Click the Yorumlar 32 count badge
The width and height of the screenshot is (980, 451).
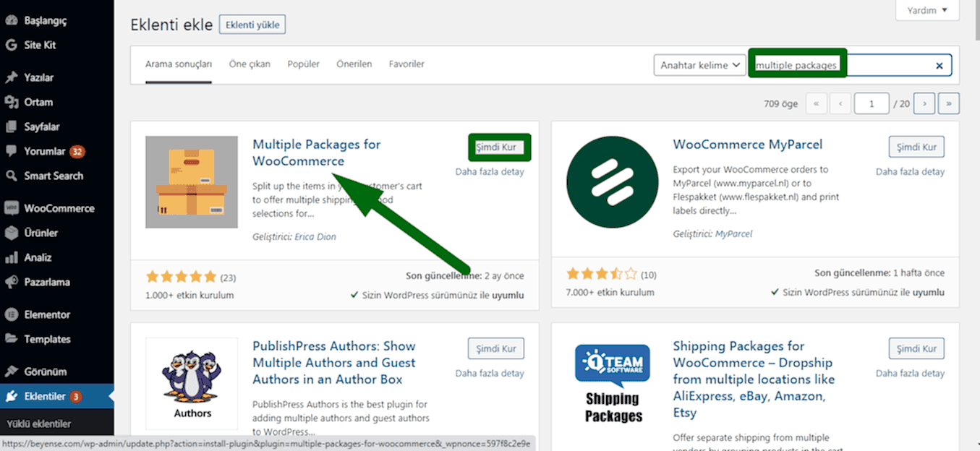coord(77,152)
